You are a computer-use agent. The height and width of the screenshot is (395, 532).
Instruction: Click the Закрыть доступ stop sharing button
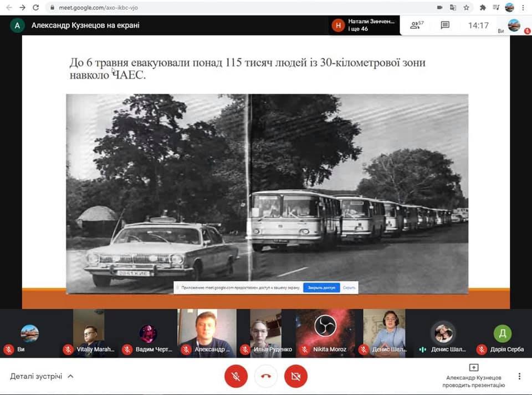(321, 288)
